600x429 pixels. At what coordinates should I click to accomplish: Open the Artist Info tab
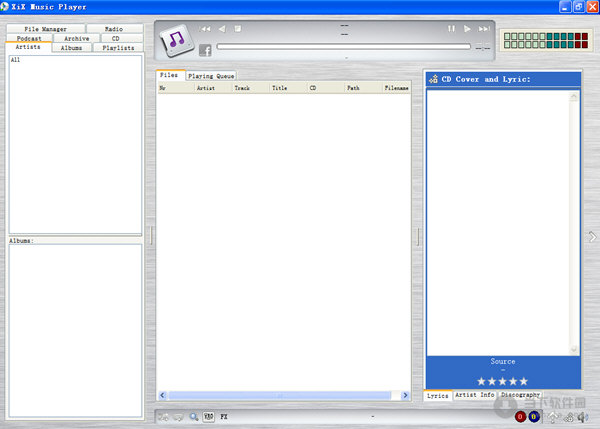point(474,395)
